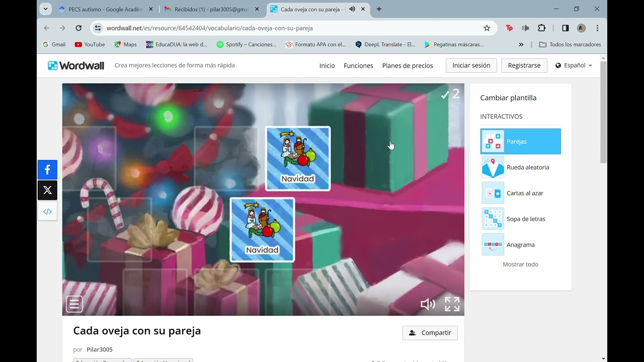
Task: Click the Compartir button
Action: pos(430,333)
